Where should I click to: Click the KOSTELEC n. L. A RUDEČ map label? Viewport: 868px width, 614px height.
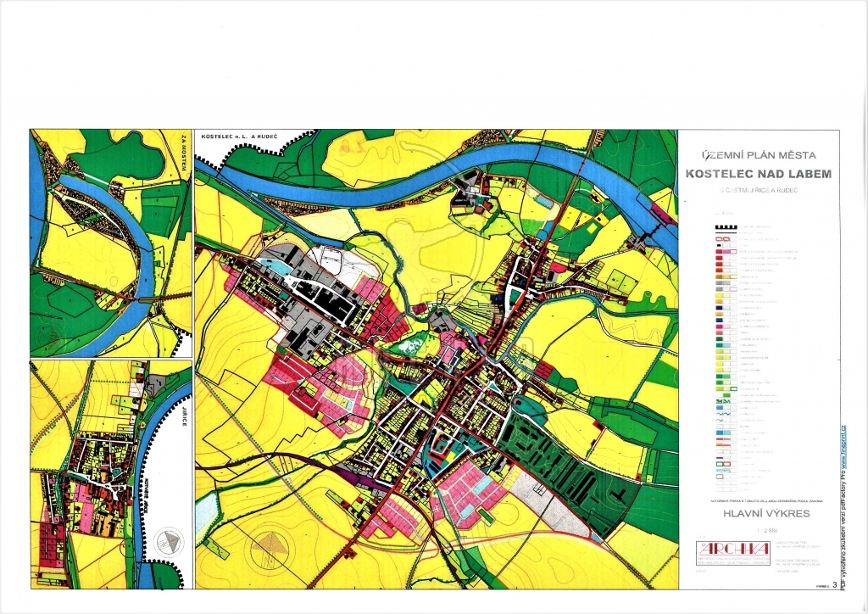coord(240,136)
